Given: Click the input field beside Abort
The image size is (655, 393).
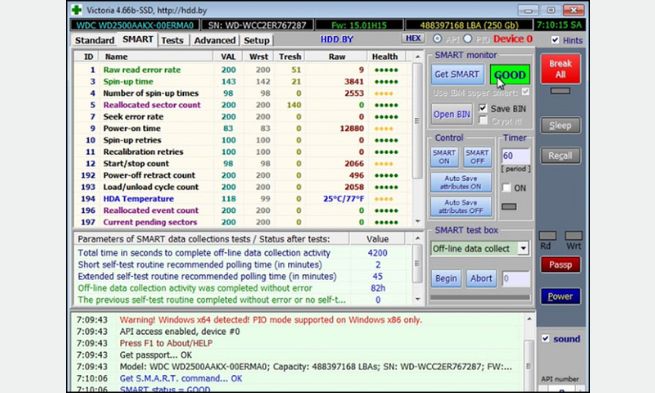Looking at the screenshot, I should tap(516, 279).
